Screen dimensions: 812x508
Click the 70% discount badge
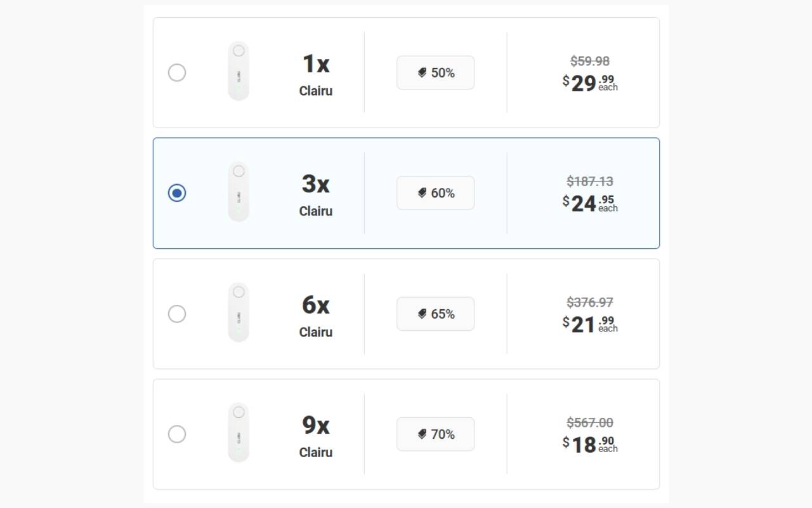[x=436, y=434]
